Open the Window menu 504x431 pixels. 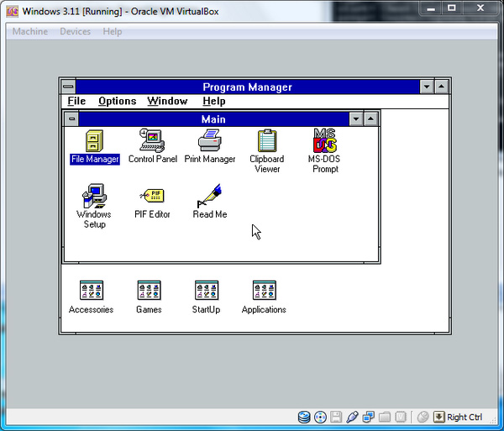coord(167,102)
